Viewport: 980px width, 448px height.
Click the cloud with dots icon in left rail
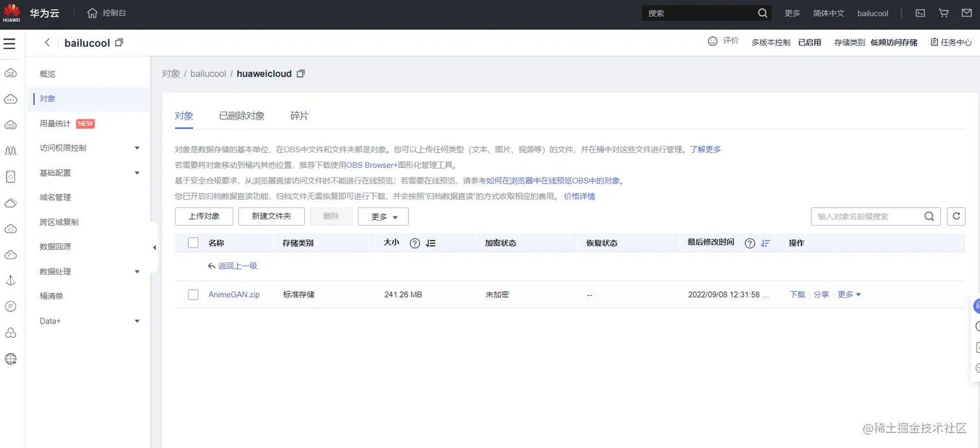tap(10, 99)
